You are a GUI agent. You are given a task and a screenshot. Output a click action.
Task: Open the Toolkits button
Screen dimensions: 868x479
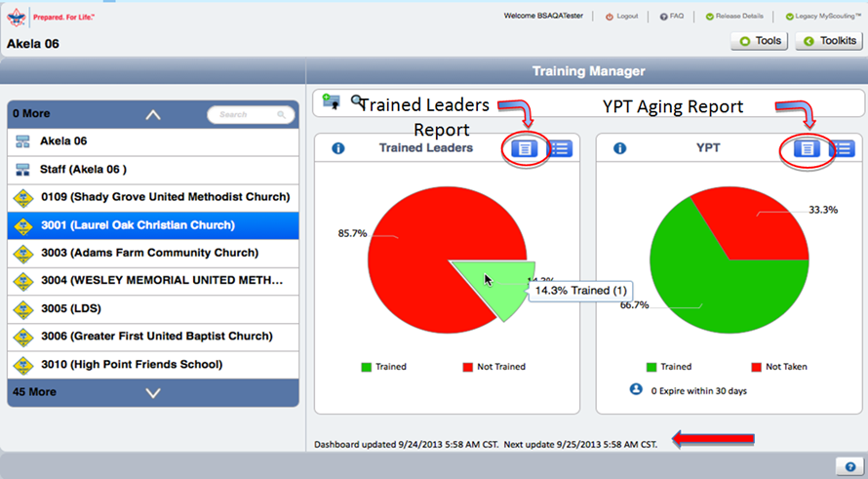pos(829,41)
